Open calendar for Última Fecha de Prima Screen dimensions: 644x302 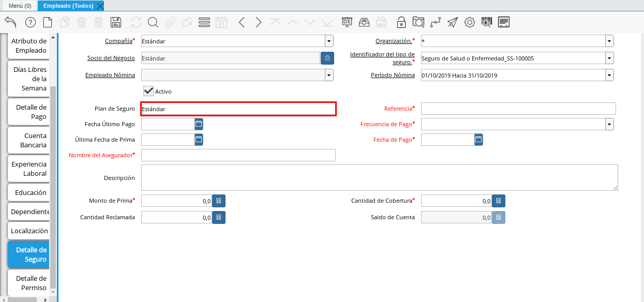click(199, 140)
